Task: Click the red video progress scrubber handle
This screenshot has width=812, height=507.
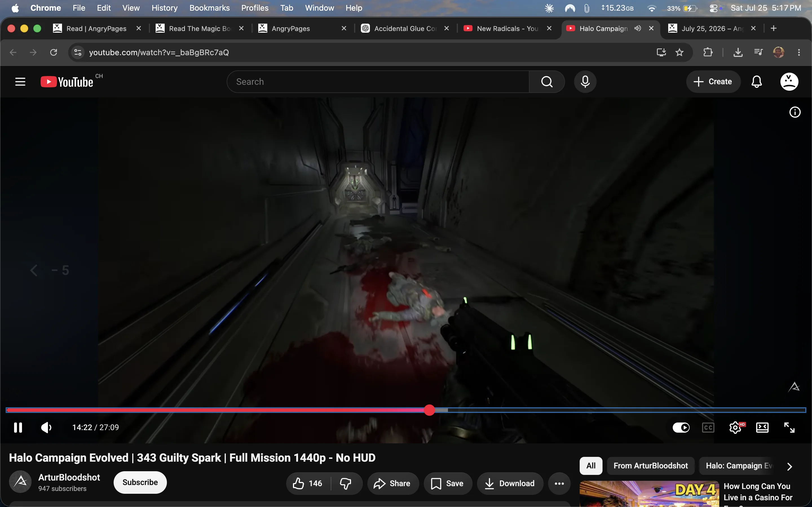Action: click(x=429, y=410)
